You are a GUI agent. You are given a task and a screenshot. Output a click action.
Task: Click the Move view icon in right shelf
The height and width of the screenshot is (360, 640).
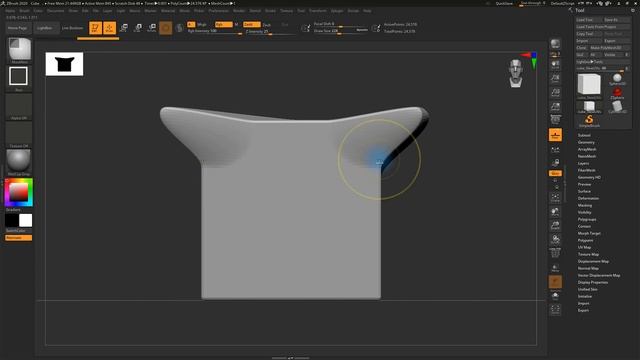click(x=555, y=212)
